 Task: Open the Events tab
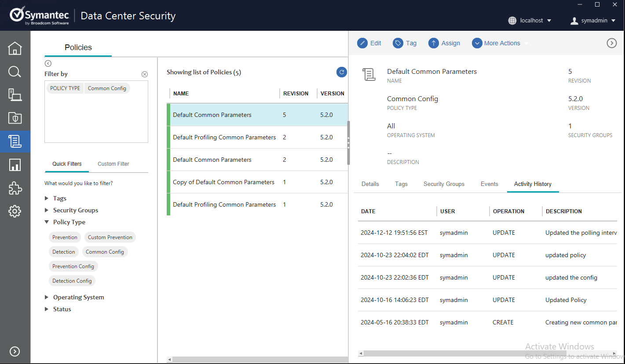click(x=489, y=184)
